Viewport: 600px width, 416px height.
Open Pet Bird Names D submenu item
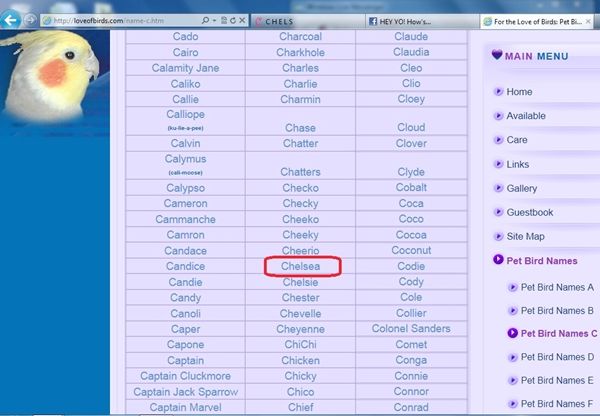[557, 357]
